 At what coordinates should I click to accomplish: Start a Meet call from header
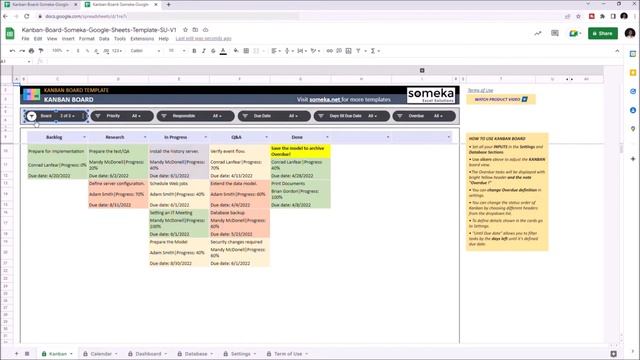click(575, 33)
